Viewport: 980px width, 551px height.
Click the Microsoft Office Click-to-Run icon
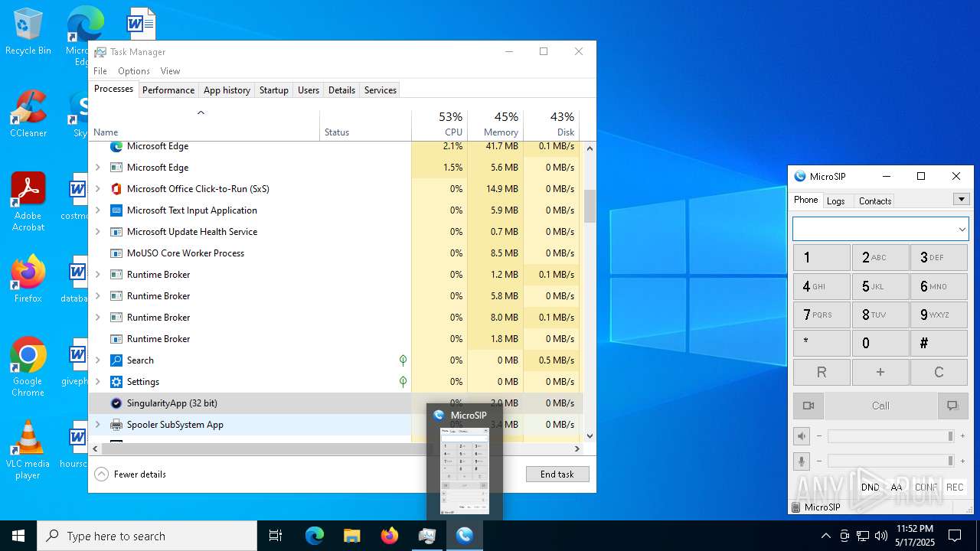pyautogui.click(x=116, y=189)
